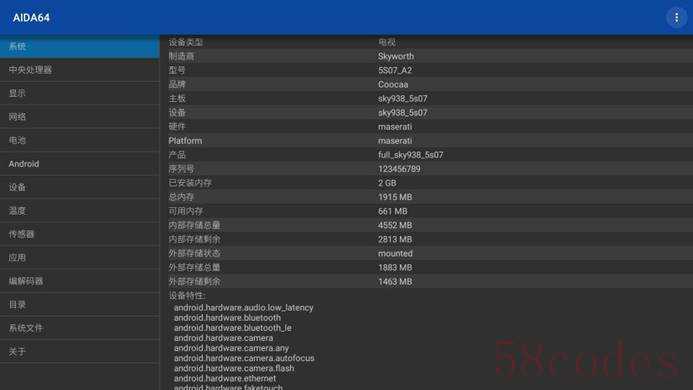
Task: Open the 网络 section
Action: [80, 117]
